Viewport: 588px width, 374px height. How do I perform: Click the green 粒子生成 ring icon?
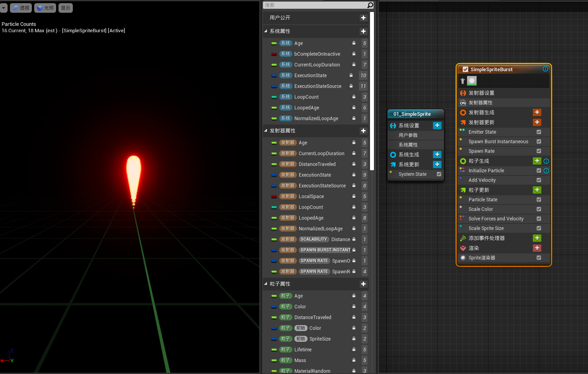(463, 161)
